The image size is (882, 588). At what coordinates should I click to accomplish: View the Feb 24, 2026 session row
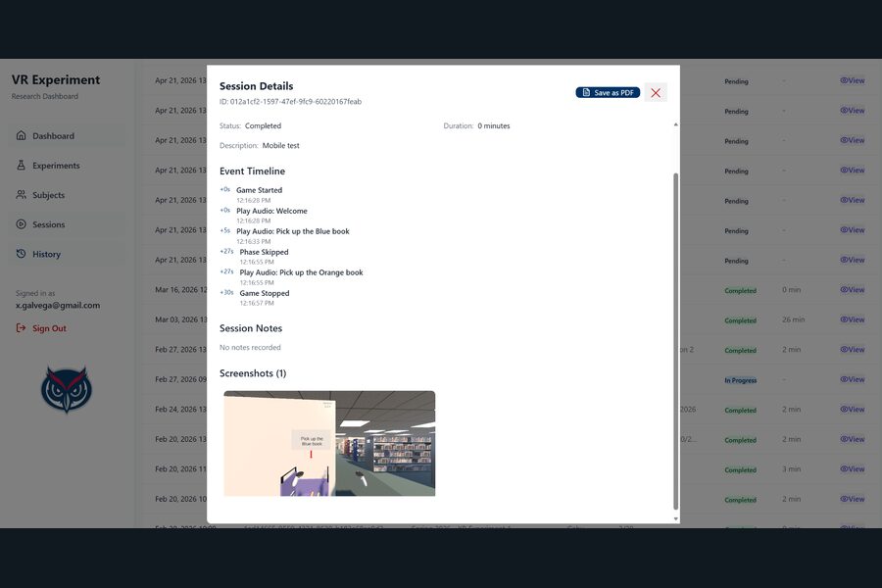pos(853,409)
